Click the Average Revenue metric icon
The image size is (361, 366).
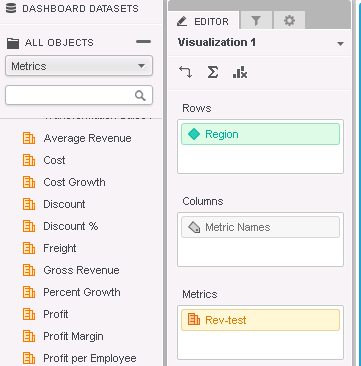[29, 138]
